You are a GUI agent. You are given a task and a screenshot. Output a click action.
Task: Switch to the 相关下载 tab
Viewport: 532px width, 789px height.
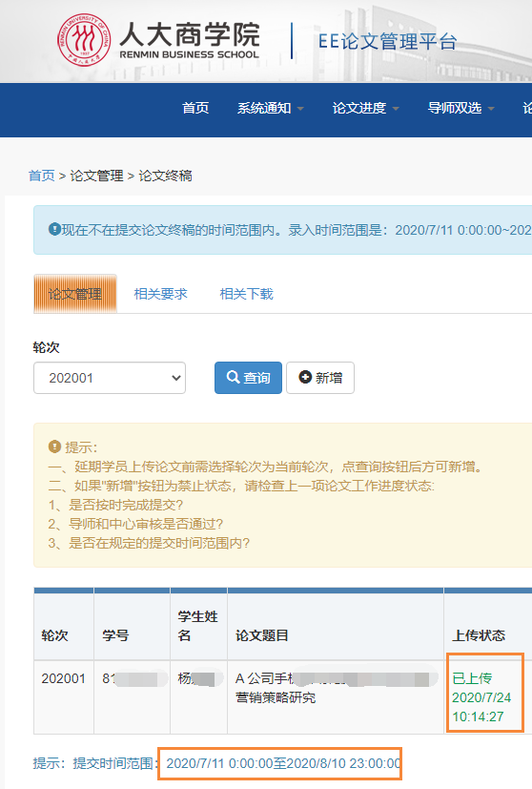(246, 294)
